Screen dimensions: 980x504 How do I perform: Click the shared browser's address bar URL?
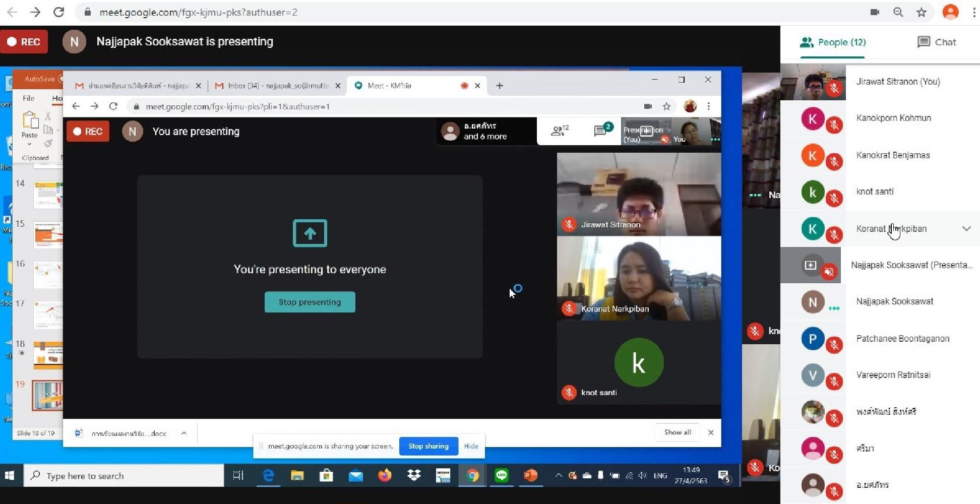coord(237,107)
